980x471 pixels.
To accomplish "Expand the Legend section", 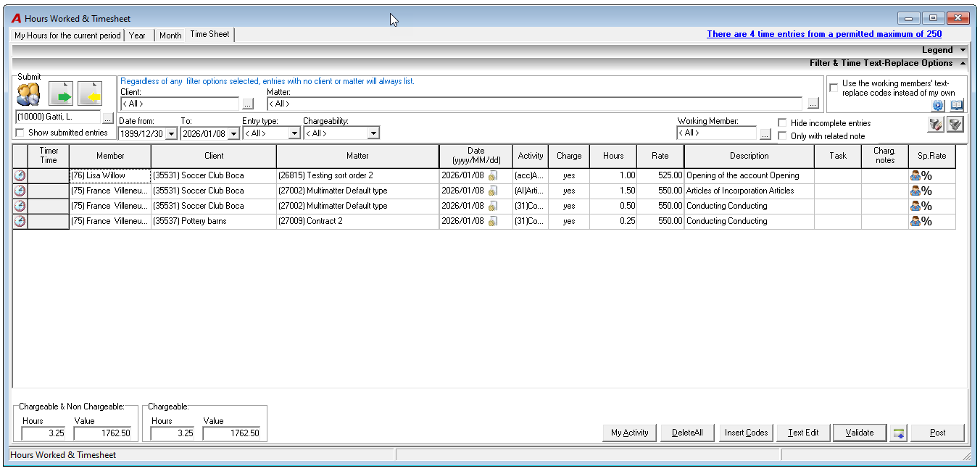I will point(963,50).
